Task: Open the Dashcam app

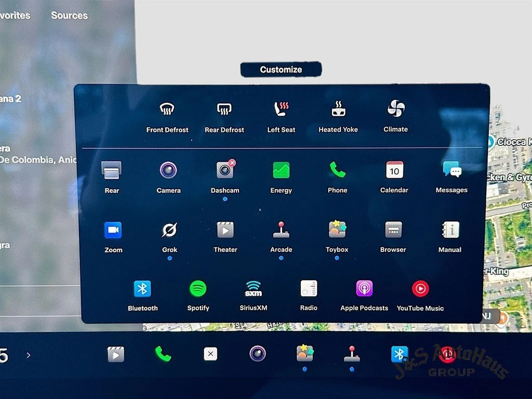Action: pos(225,170)
